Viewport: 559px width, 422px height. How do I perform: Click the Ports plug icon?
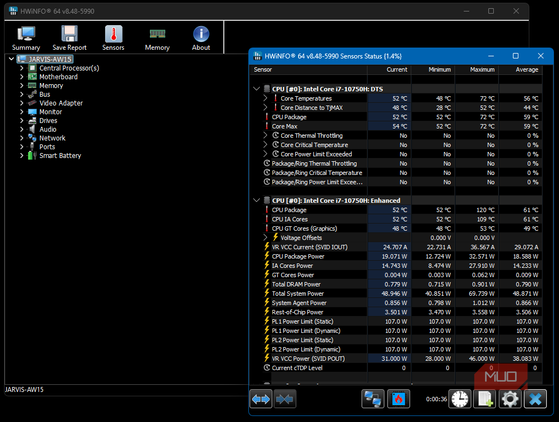tap(32, 146)
